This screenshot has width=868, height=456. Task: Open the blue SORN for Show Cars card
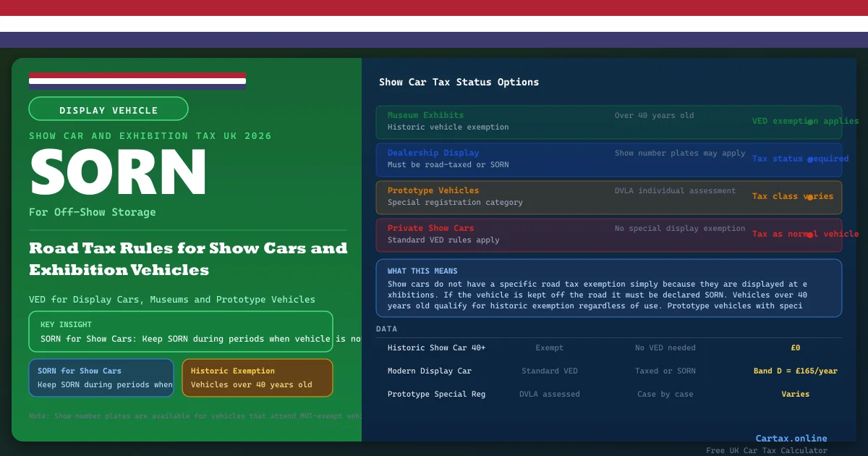[x=101, y=378]
